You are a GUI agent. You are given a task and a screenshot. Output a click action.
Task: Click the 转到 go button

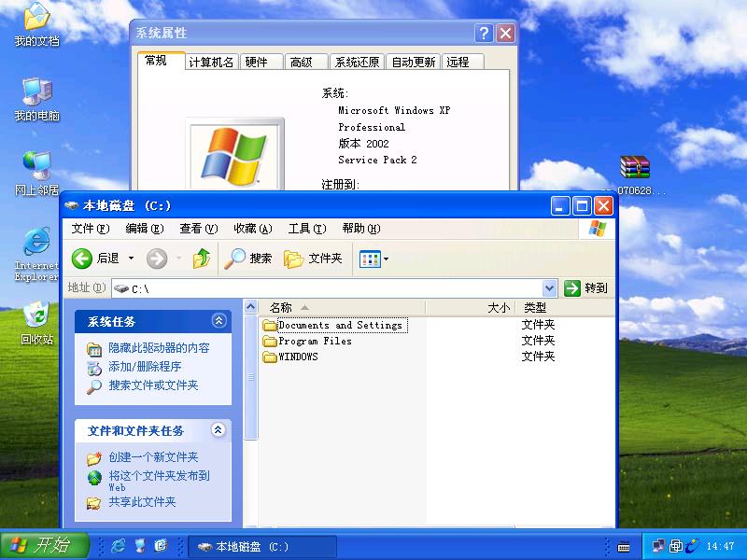tap(586, 288)
